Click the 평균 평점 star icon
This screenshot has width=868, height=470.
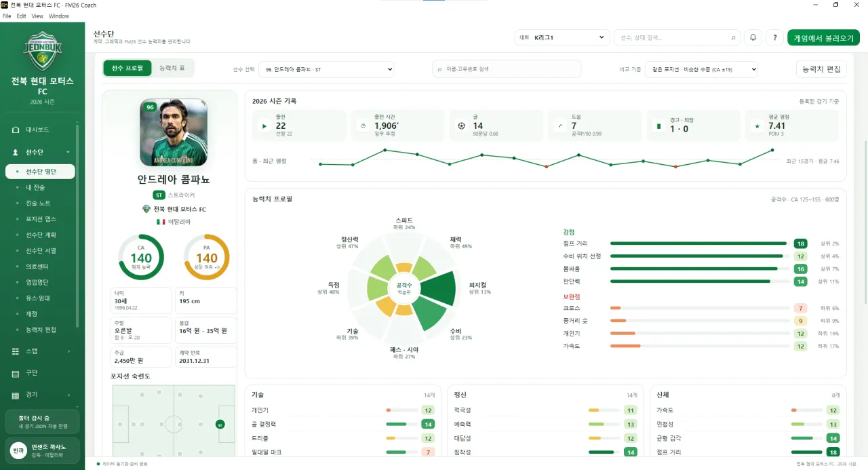pos(757,126)
